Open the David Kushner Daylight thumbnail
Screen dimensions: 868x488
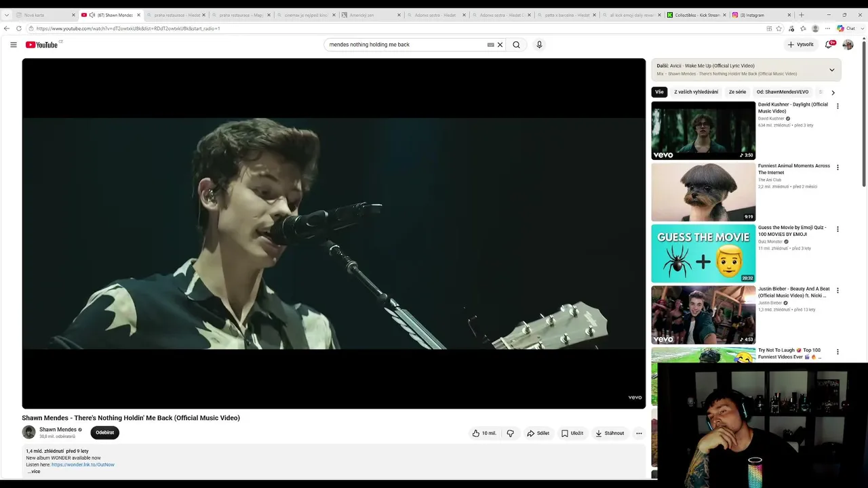pyautogui.click(x=703, y=131)
